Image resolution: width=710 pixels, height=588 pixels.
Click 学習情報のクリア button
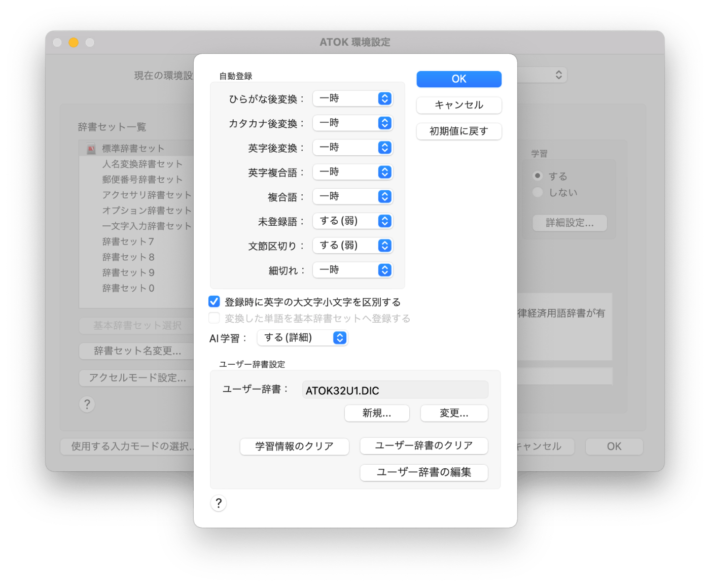coord(295,446)
